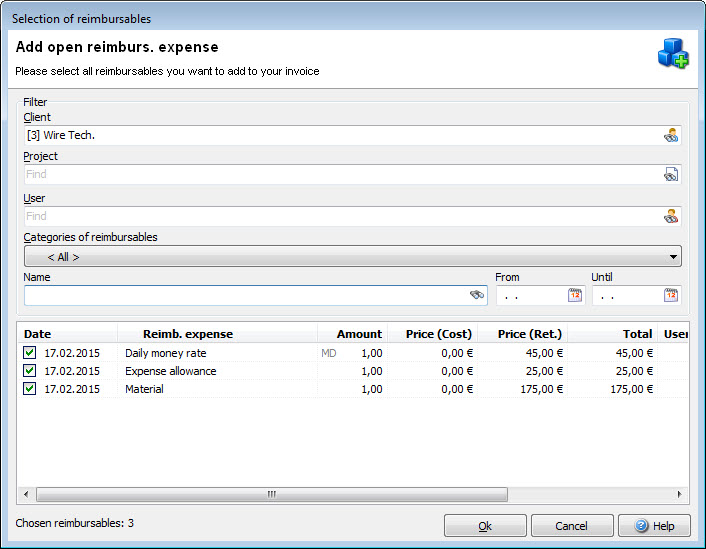Click '25,00 €' retail price of Expense allowance

[544, 371]
